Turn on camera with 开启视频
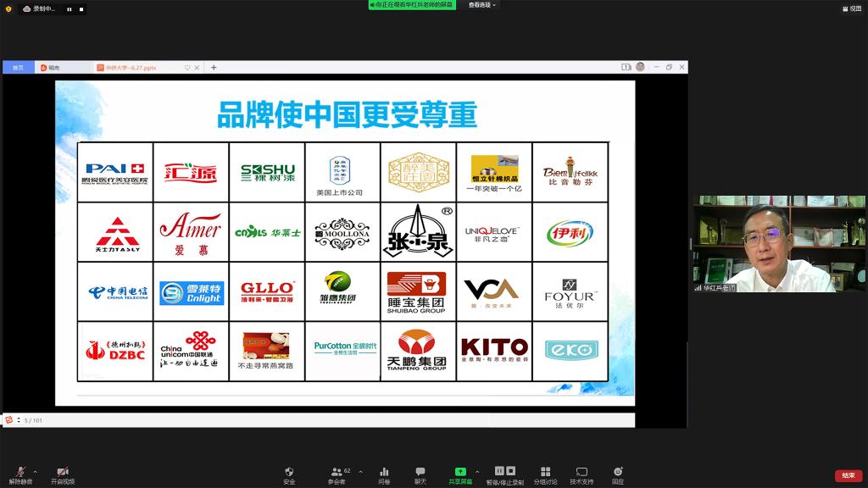Viewport: 868px width, 488px height. [63, 474]
